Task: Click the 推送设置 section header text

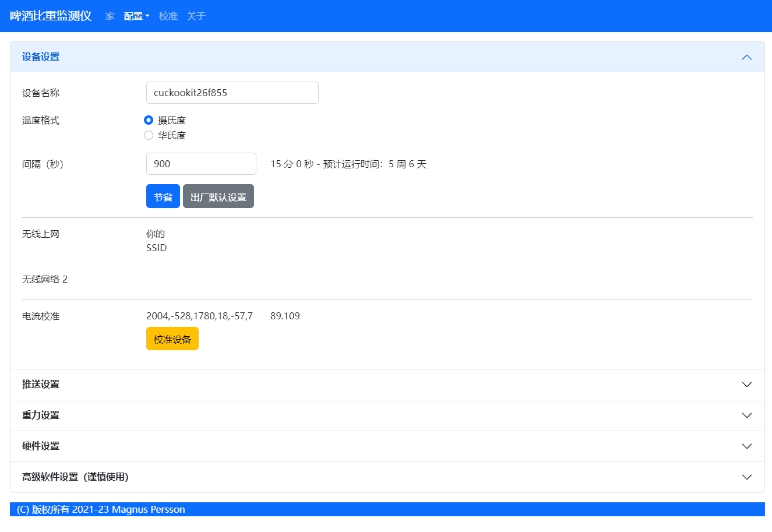Action: point(41,385)
